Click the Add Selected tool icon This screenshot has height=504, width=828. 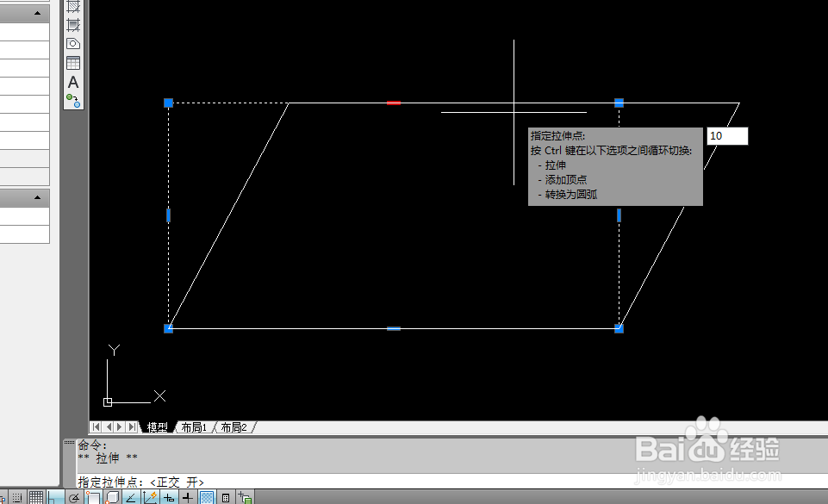[x=73, y=100]
